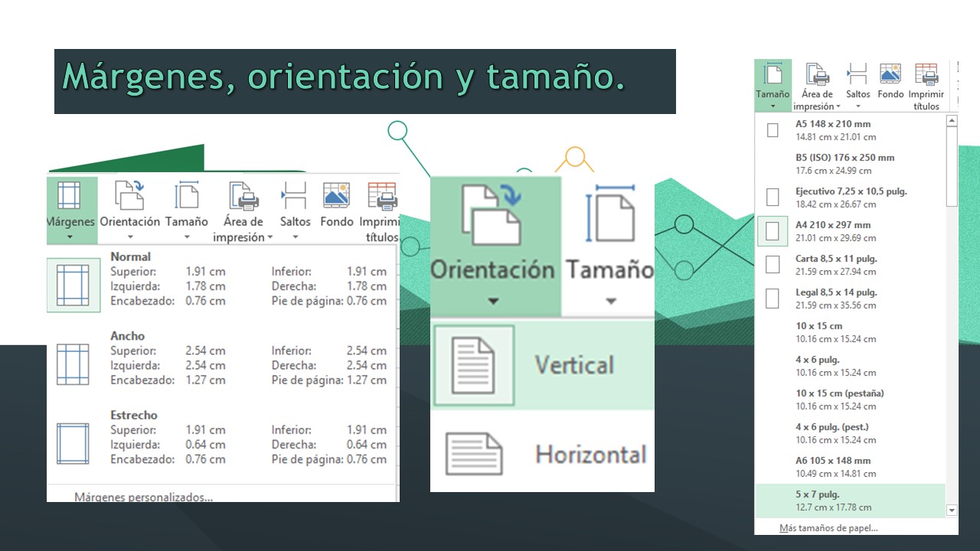Select A6 105 x 148 mm paper size
The image size is (980, 551).
click(x=850, y=467)
